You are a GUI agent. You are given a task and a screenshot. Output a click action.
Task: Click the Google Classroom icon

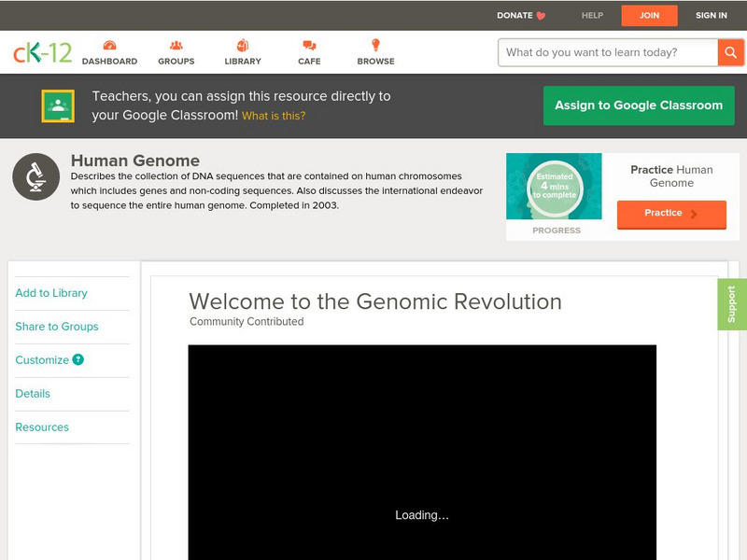click(58, 105)
